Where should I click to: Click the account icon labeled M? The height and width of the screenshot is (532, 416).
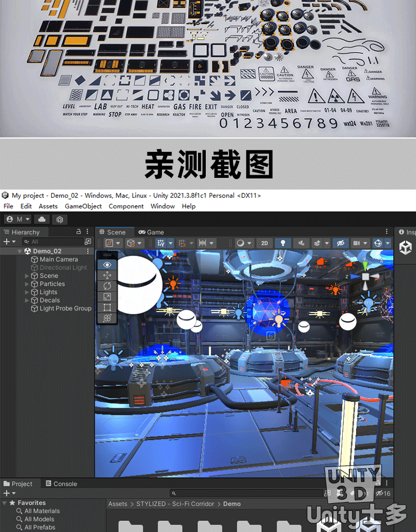click(x=18, y=219)
